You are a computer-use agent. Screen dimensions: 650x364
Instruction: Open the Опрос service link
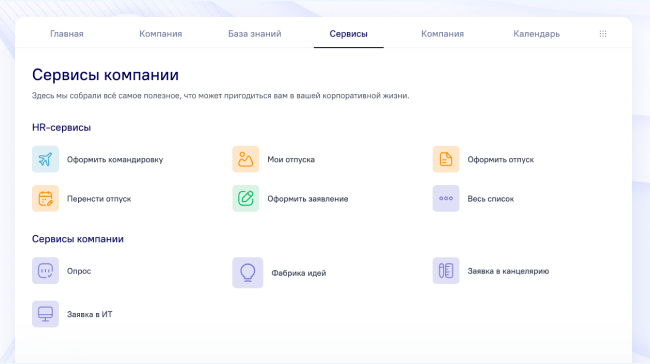79,271
